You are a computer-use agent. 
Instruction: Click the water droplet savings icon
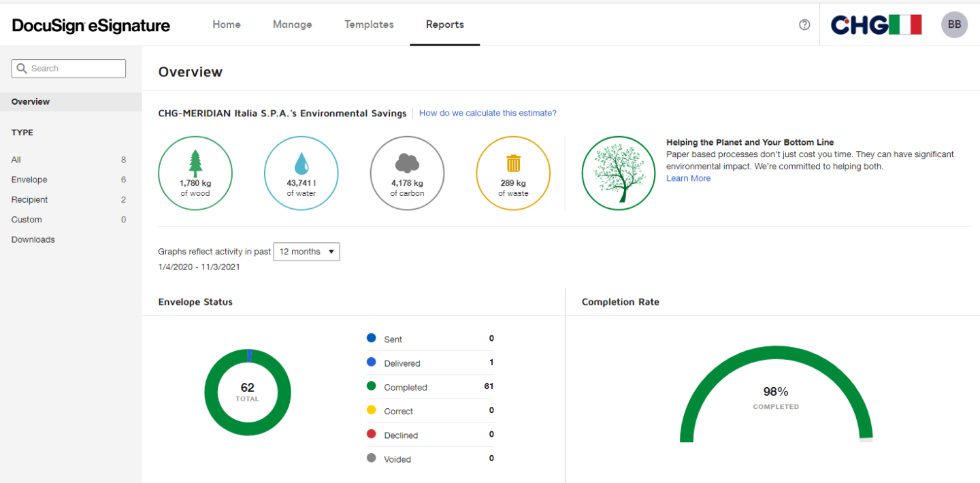tap(301, 164)
